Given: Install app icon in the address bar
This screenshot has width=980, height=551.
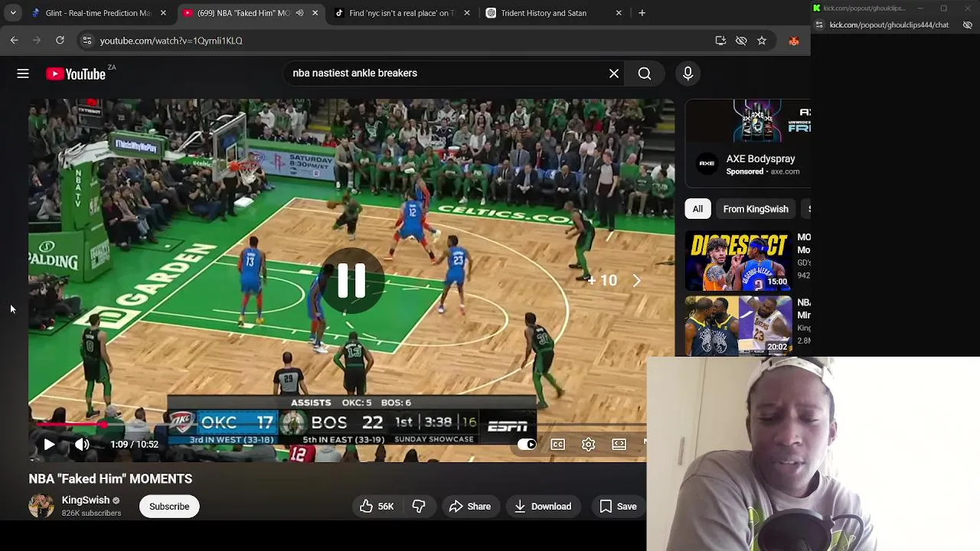Looking at the screenshot, I should pyautogui.click(x=720, y=41).
